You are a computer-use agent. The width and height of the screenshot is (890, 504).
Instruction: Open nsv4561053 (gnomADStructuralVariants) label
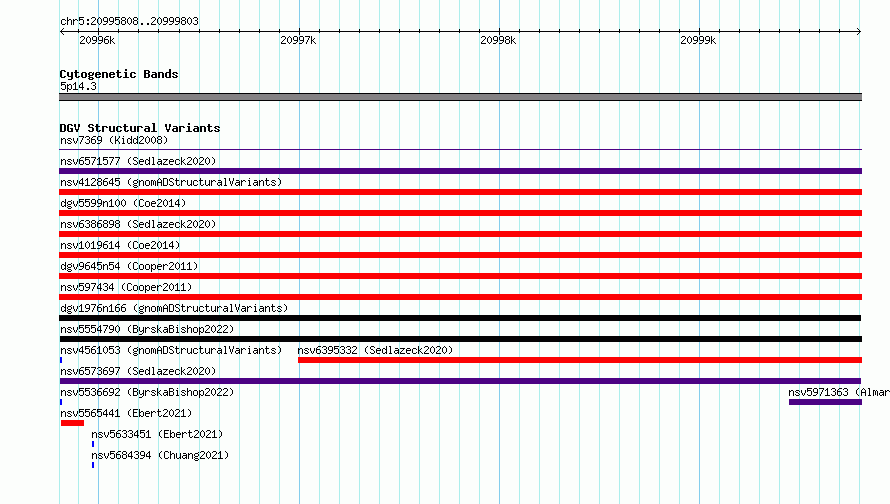(x=171, y=350)
